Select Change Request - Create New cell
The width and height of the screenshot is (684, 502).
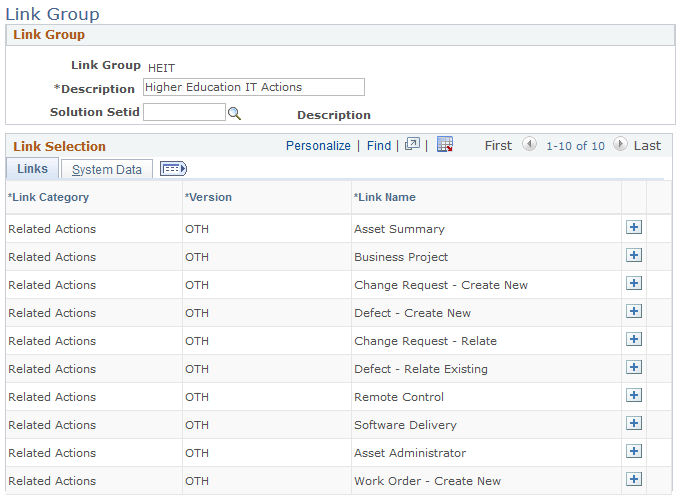(441, 285)
